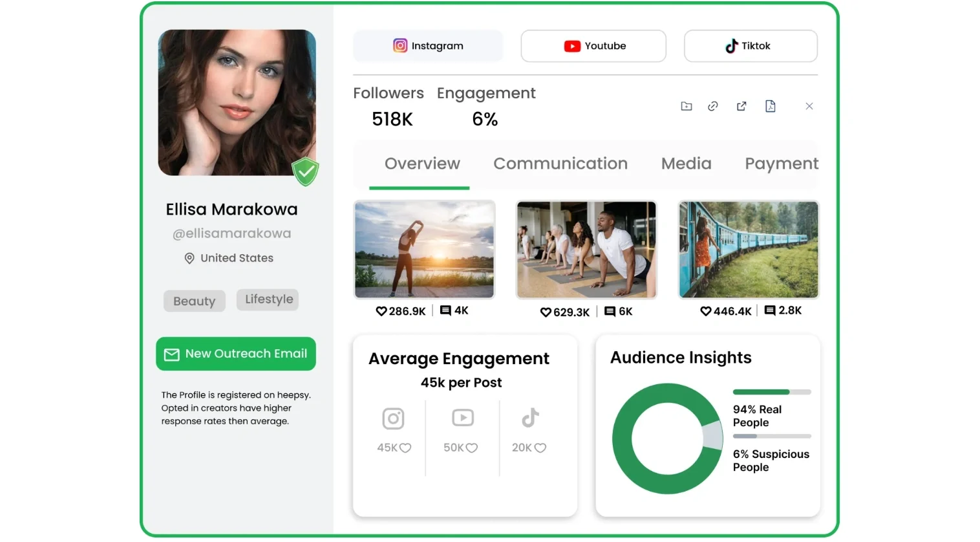Click the green verified shield badge
This screenshot has height=542, width=980.
305,171
